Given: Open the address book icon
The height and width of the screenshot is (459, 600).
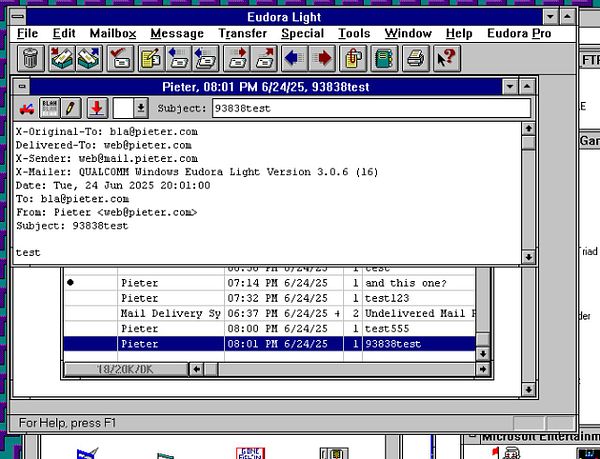Looking at the screenshot, I should point(384,59).
